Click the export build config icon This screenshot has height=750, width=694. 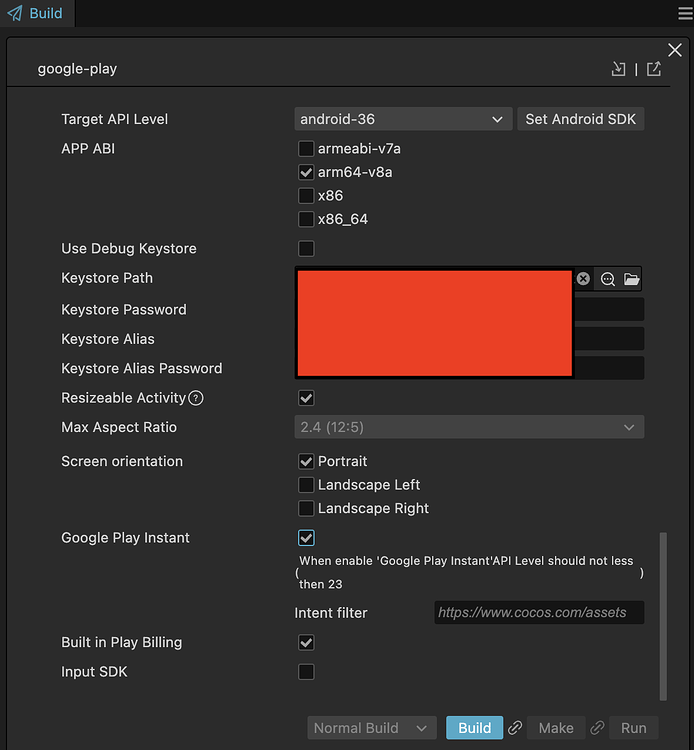[654, 69]
